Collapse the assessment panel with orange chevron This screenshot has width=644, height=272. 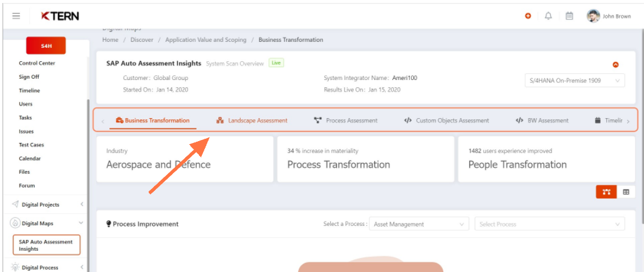616,65
